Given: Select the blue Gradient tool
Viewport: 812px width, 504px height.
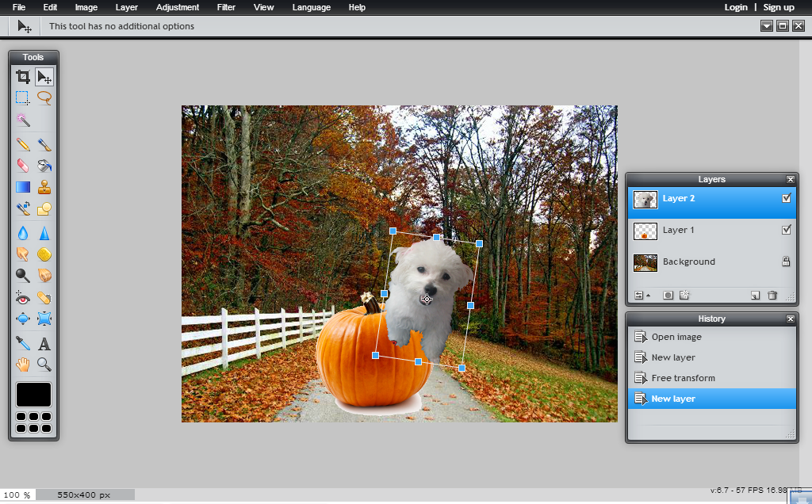Looking at the screenshot, I should click(x=23, y=187).
